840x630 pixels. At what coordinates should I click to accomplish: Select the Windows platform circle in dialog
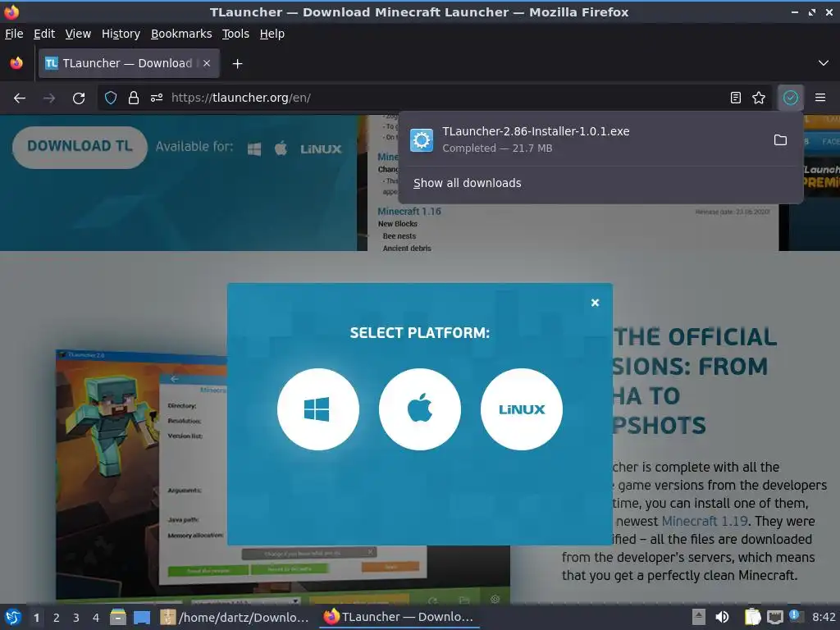pos(317,409)
